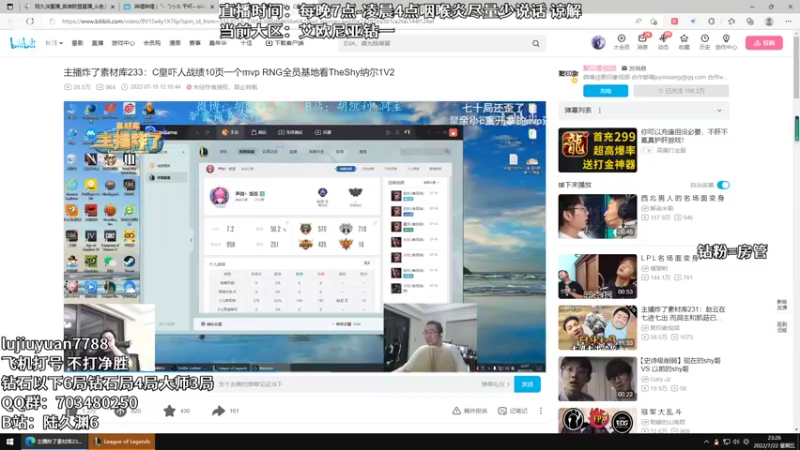The image size is (800, 450).
Task: Open the 动态 feed icon
Action: click(663, 42)
